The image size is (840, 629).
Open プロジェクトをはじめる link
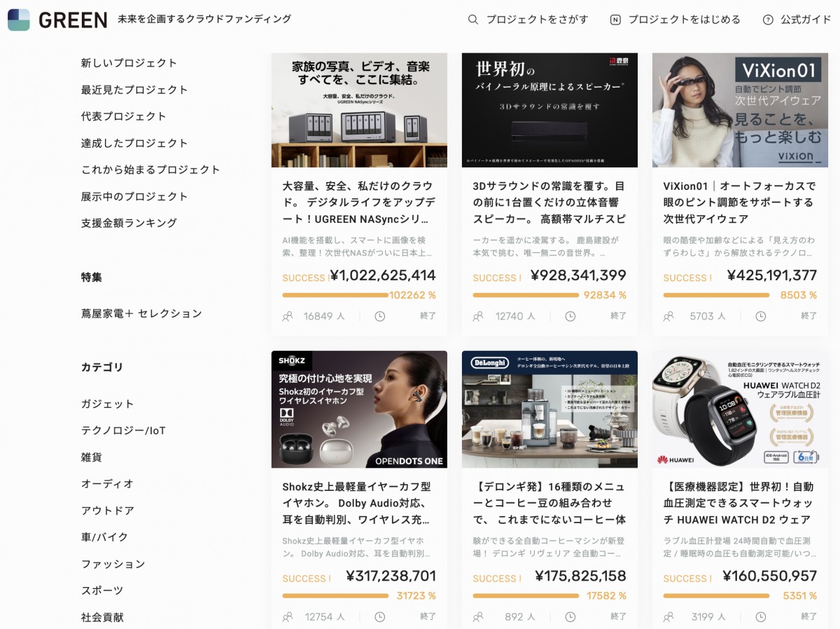tap(684, 20)
